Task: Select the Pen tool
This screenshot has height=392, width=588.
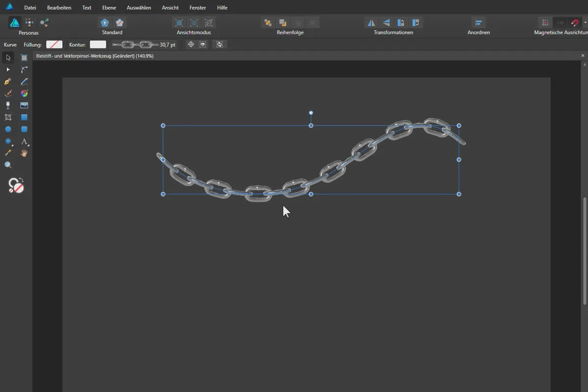Action: tap(8, 81)
